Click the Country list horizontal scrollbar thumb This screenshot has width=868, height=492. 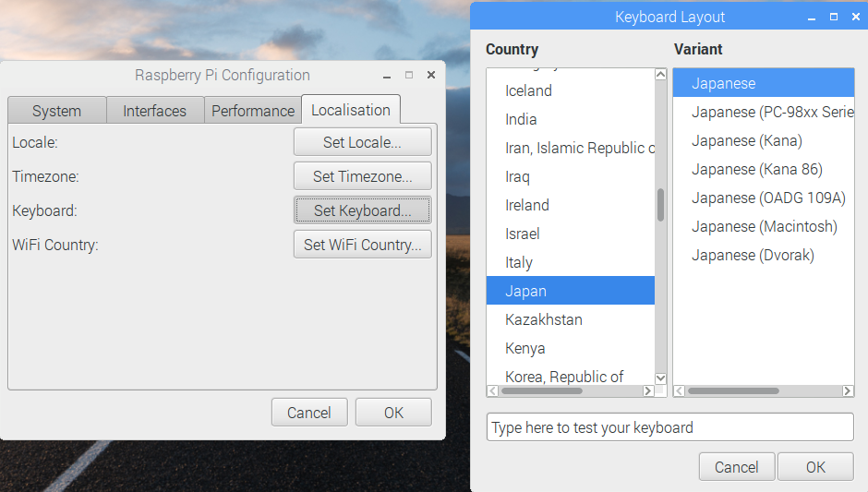(x=542, y=390)
